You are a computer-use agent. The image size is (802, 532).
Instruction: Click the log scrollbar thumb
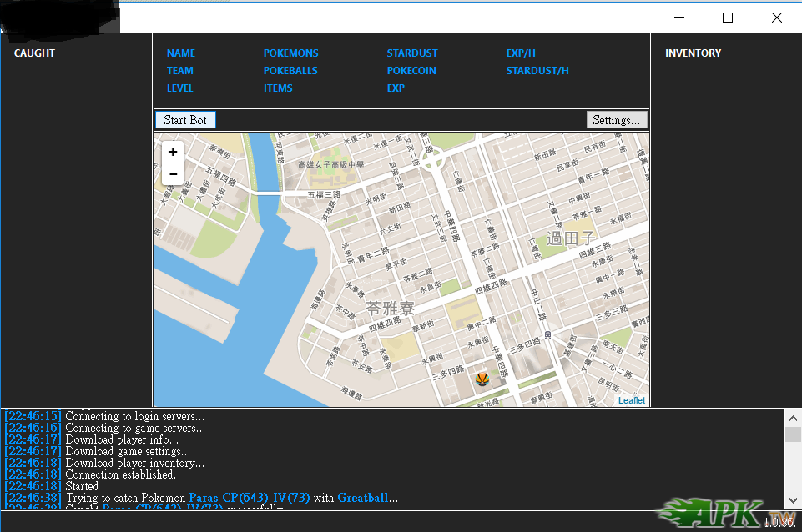(x=793, y=434)
